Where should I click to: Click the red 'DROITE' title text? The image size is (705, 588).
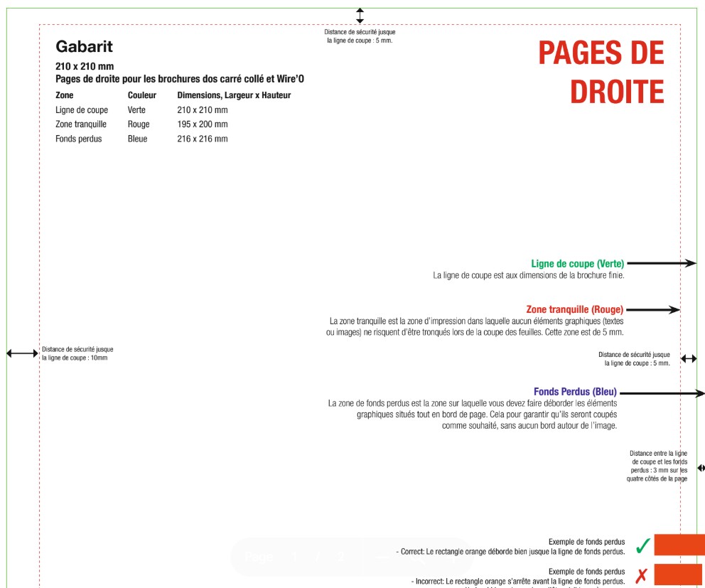pos(617,92)
